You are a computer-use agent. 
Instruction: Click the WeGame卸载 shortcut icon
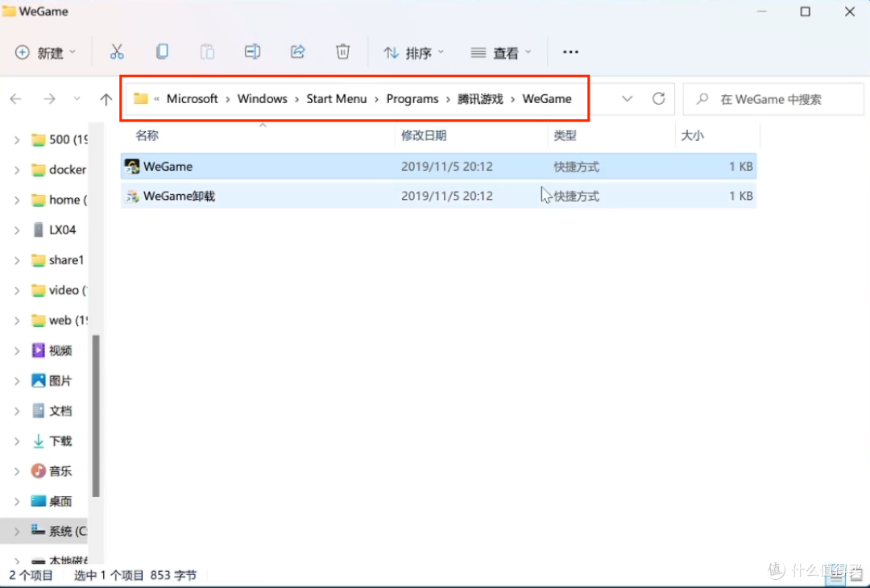point(132,196)
